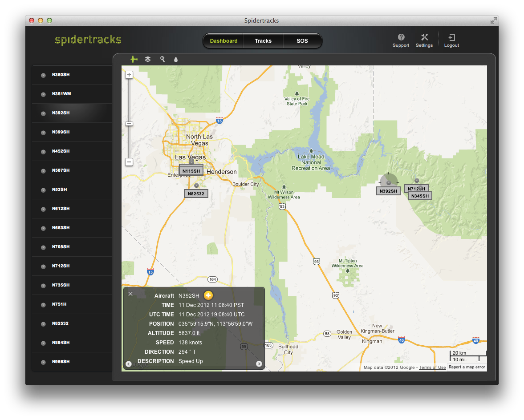Image resolution: width=524 pixels, height=420 pixels.
Task: Close the aircraft info panel
Action: tap(130, 294)
